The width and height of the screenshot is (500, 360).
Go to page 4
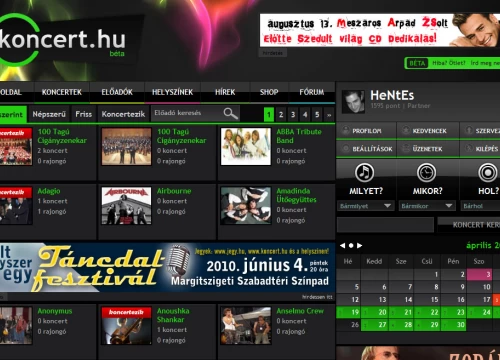coord(305,115)
